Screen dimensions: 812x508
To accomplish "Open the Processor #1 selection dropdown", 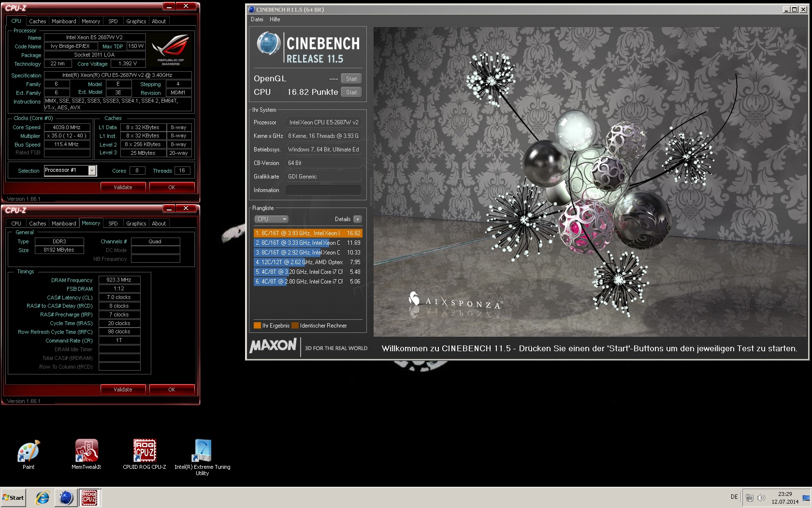I will pos(71,170).
